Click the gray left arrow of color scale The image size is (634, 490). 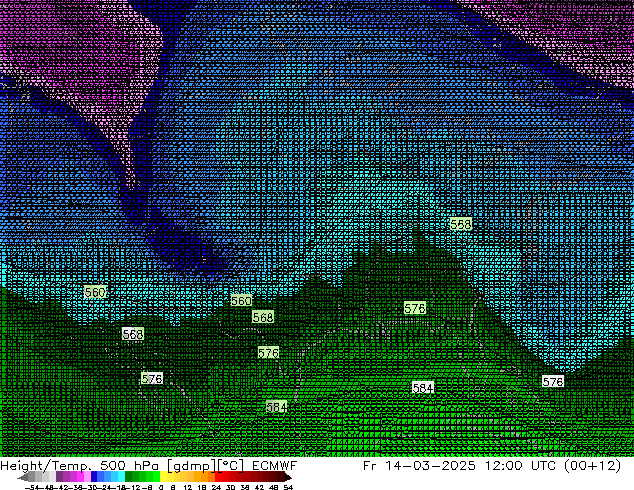[23, 477]
